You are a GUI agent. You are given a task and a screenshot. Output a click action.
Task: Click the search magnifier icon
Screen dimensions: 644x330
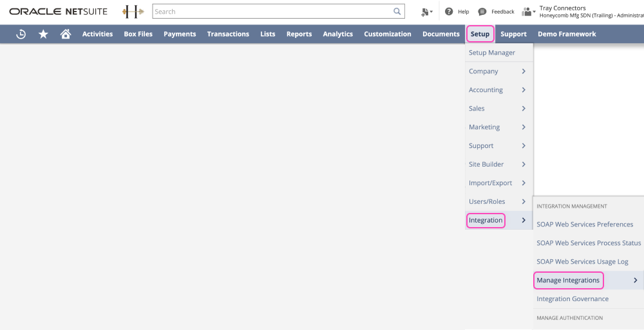[x=397, y=12]
